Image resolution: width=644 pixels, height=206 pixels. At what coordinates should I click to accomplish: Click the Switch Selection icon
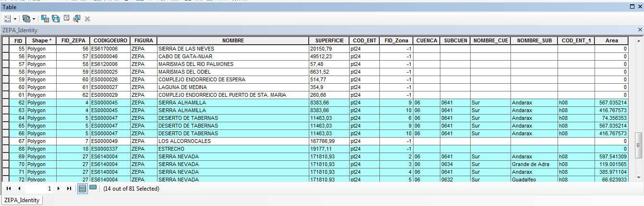[56, 18]
